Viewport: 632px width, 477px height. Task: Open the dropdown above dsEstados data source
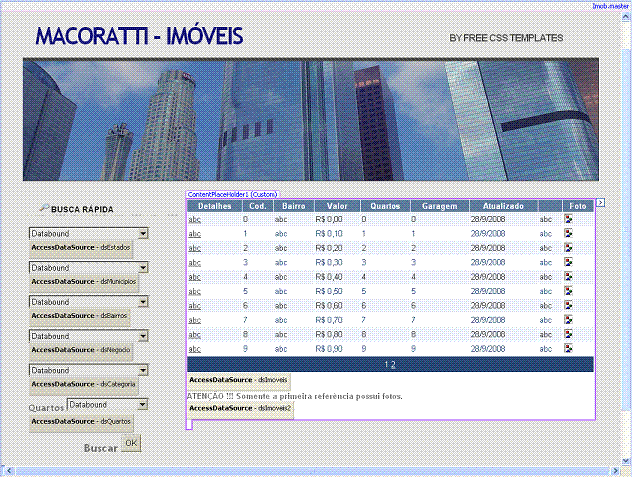[x=143, y=233]
